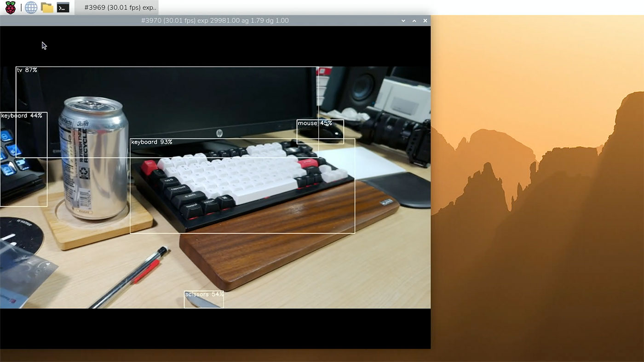This screenshot has width=644, height=362.
Task: Open the Raspberry Pi main menu
Action: pos(10,7)
